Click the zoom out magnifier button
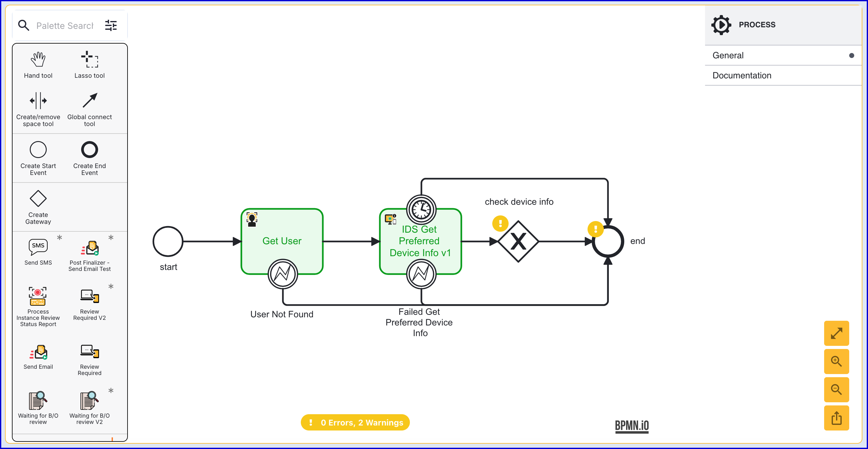Image resolution: width=868 pixels, height=449 pixels. click(836, 390)
